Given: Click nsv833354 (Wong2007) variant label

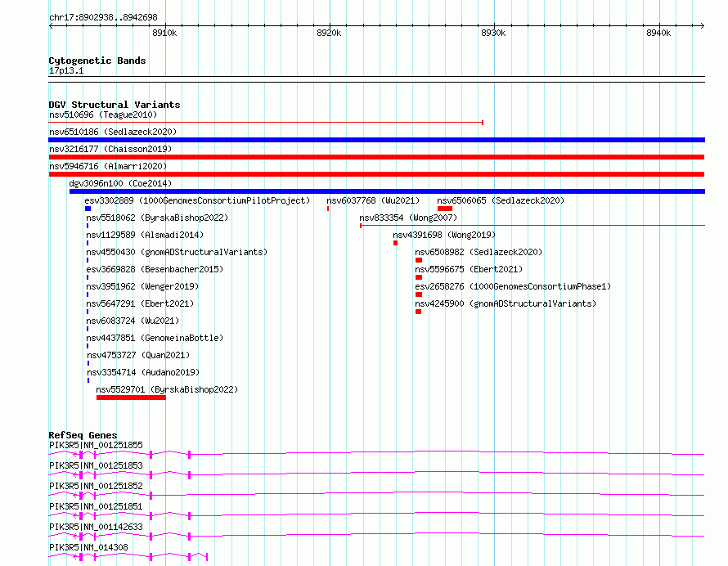Looking at the screenshot, I should pyautogui.click(x=408, y=218).
